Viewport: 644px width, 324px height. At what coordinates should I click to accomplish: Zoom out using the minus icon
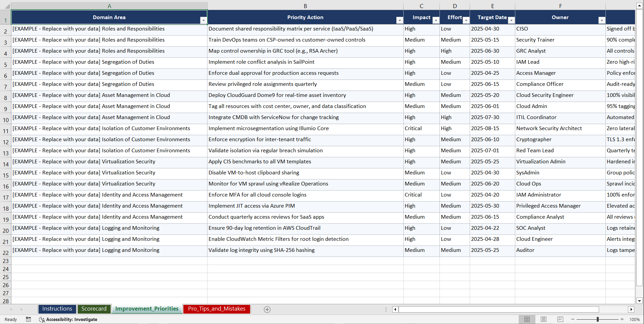(x=573, y=319)
